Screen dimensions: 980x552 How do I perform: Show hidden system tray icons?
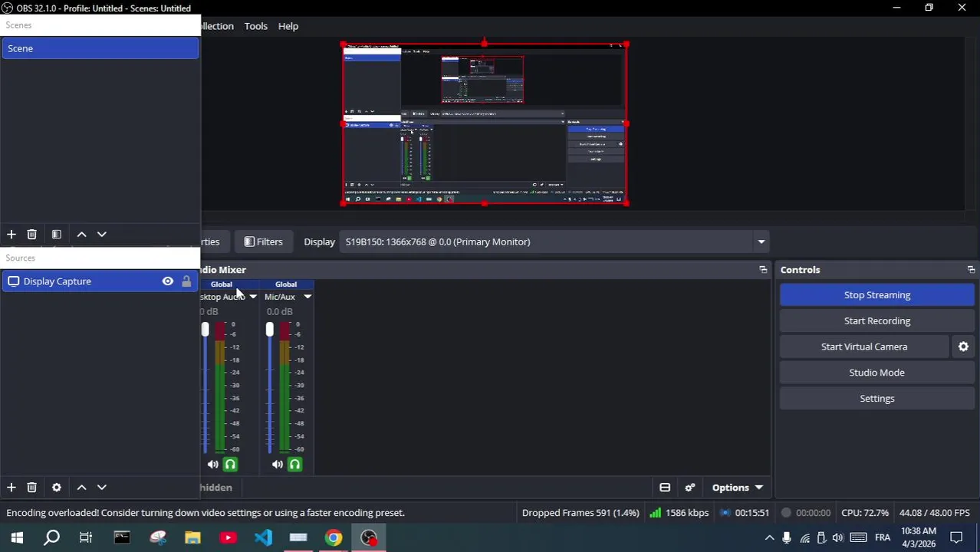[x=769, y=538]
